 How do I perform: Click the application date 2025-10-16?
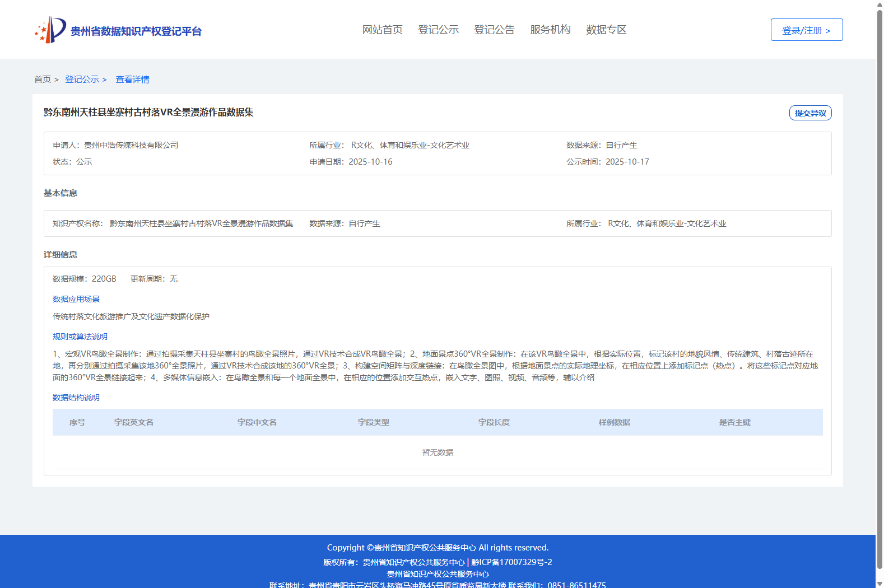pos(370,162)
